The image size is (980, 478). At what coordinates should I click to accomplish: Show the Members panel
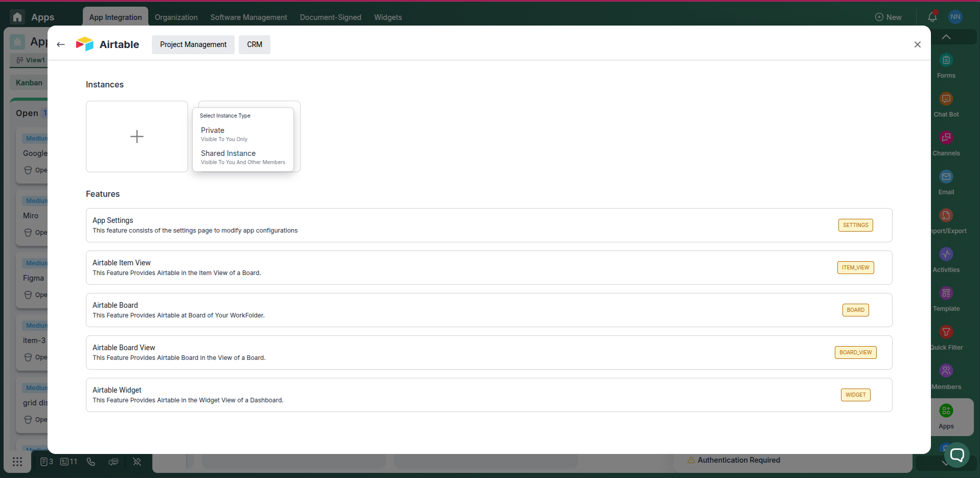(x=946, y=375)
